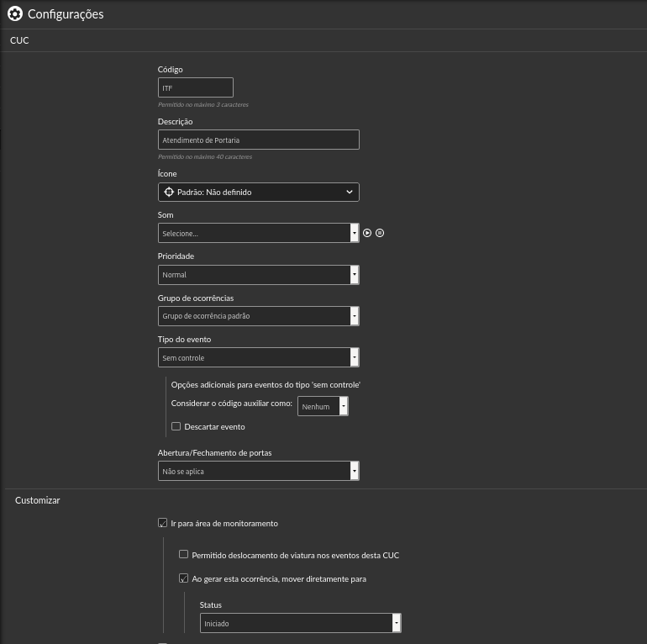Image resolution: width=647 pixels, height=644 pixels.
Task: Click the CUC section header
Action: 19,40
